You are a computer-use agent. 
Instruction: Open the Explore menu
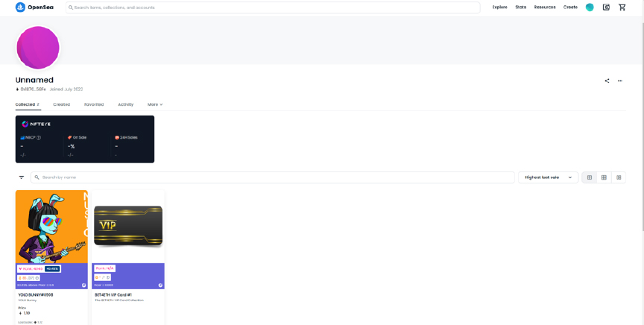pyautogui.click(x=500, y=7)
